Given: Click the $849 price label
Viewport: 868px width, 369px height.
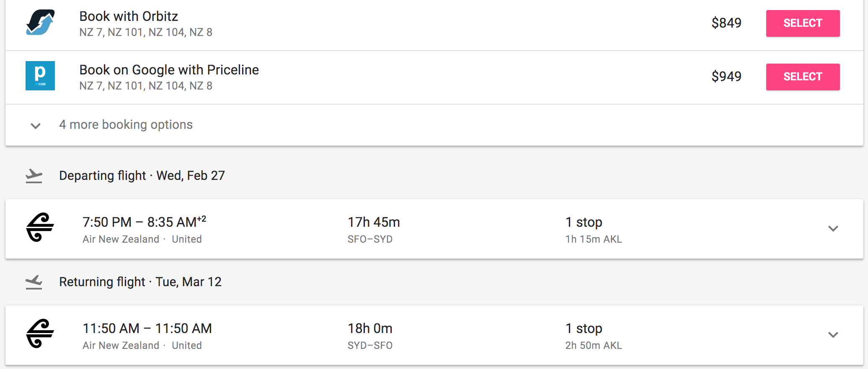Looking at the screenshot, I should (726, 23).
